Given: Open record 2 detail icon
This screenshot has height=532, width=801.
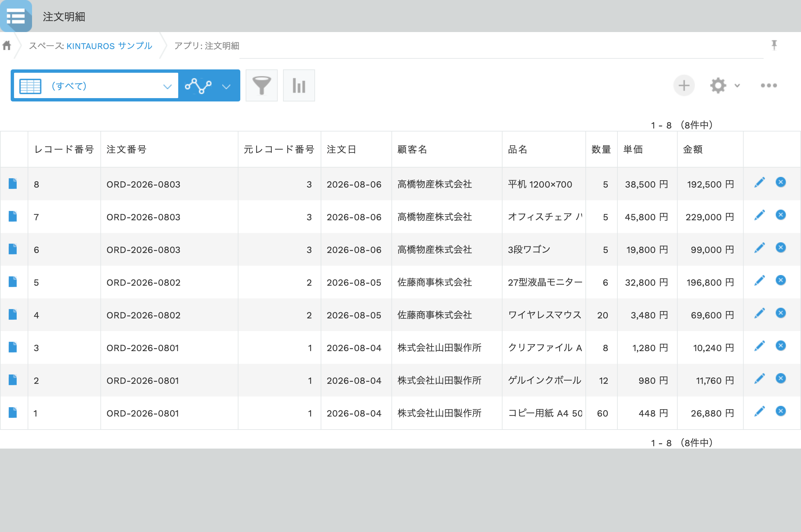Looking at the screenshot, I should pos(13,380).
